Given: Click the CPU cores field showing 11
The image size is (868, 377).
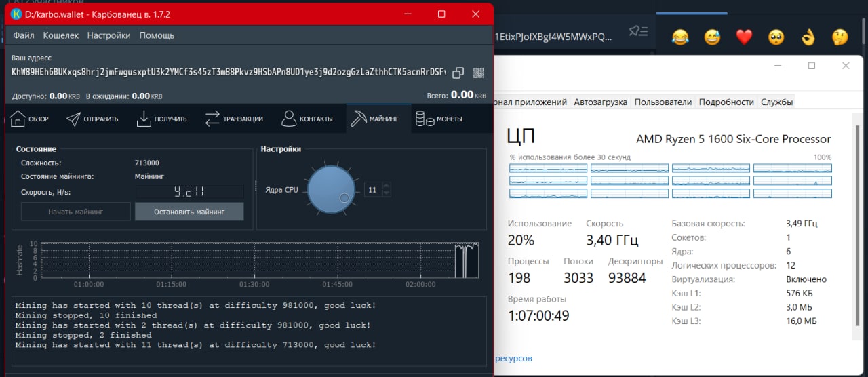Looking at the screenshot, I should click(373, 190).
